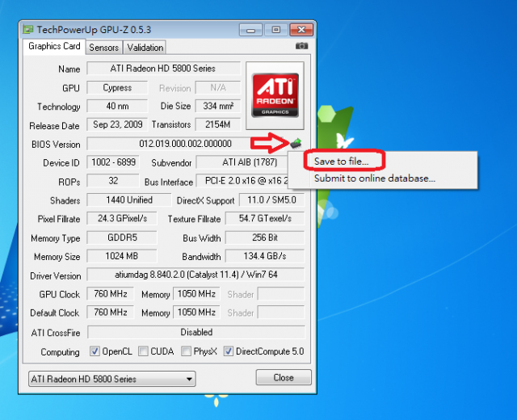Click the GPU field showing Cypress
Image resolution: width=517 pixels, height=420 pixels.
[117, 88]
